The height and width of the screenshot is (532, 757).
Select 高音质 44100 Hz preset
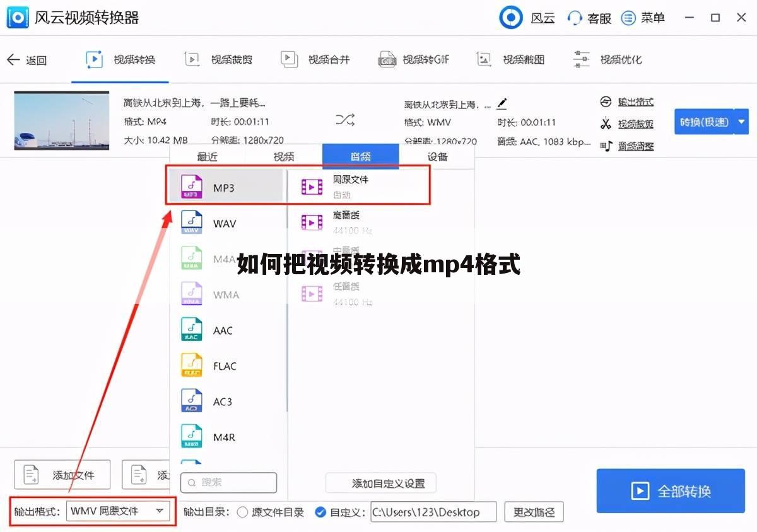[381, 223]
